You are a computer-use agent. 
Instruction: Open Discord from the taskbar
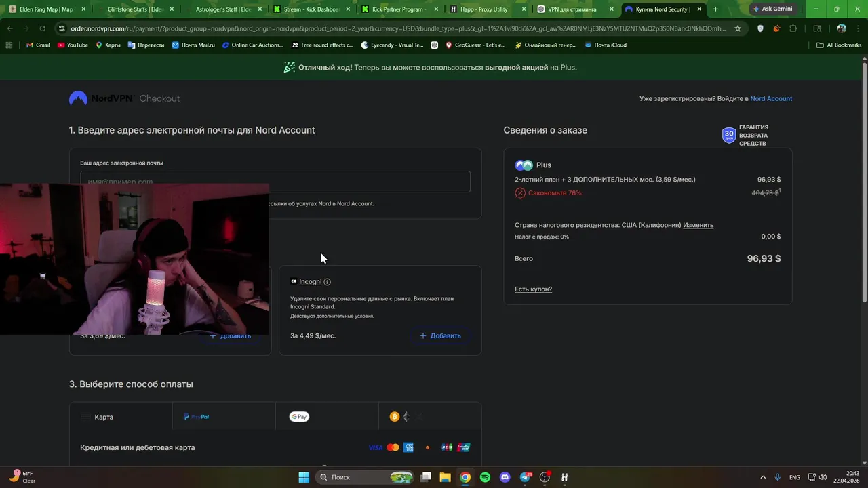(505, 477)
